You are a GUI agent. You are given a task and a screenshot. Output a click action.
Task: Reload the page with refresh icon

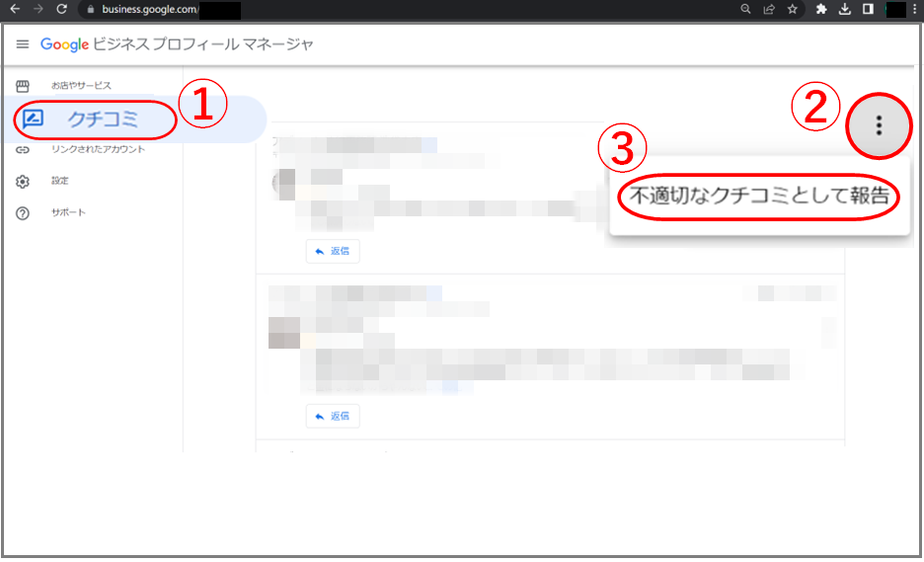point(61,9)
